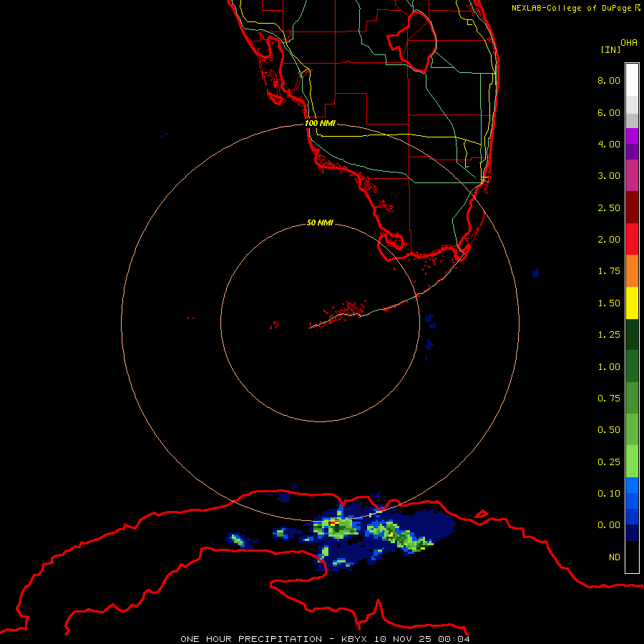Click the 2.00 legend value
This screenshot has height=644, width=644.
point(609,240)
